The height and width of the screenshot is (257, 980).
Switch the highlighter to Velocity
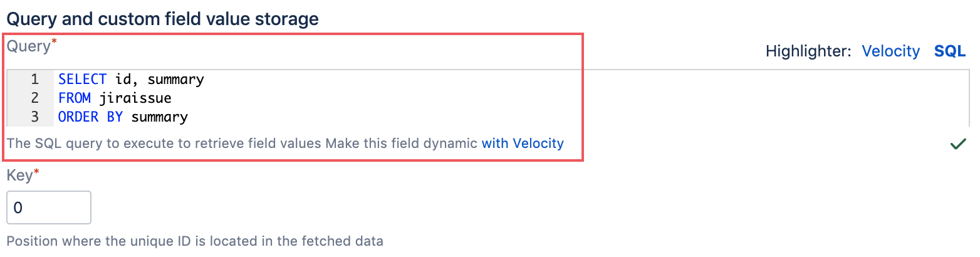pyautogui.click(x=890, y=51)
